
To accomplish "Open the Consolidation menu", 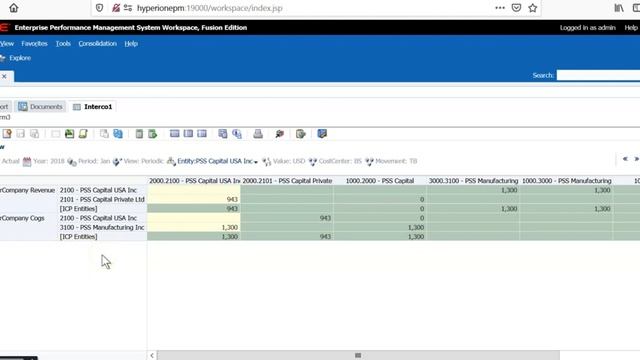I will click(x=98, y=44).
